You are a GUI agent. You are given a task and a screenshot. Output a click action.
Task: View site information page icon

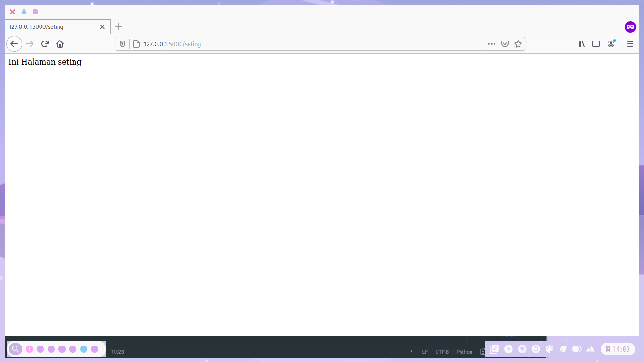136,44
